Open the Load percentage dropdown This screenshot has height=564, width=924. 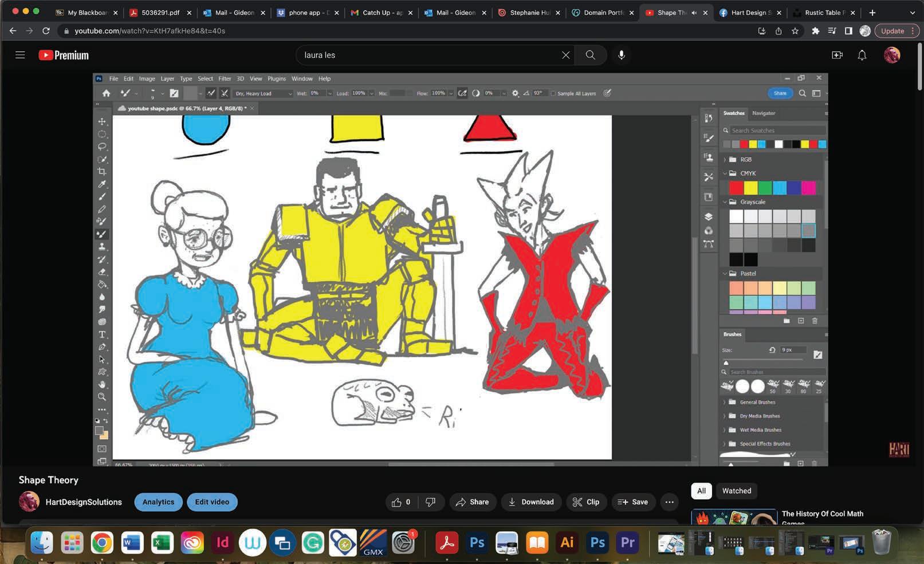(372, 93)
